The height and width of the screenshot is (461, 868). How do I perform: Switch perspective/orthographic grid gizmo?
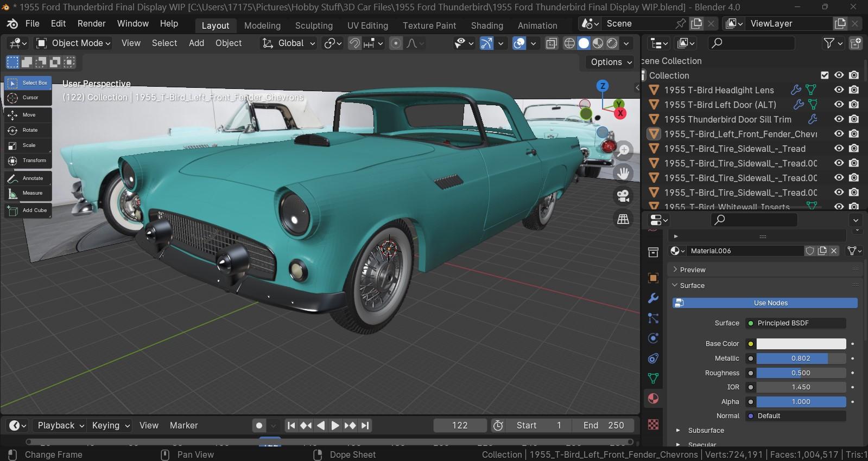pos(623,219)
